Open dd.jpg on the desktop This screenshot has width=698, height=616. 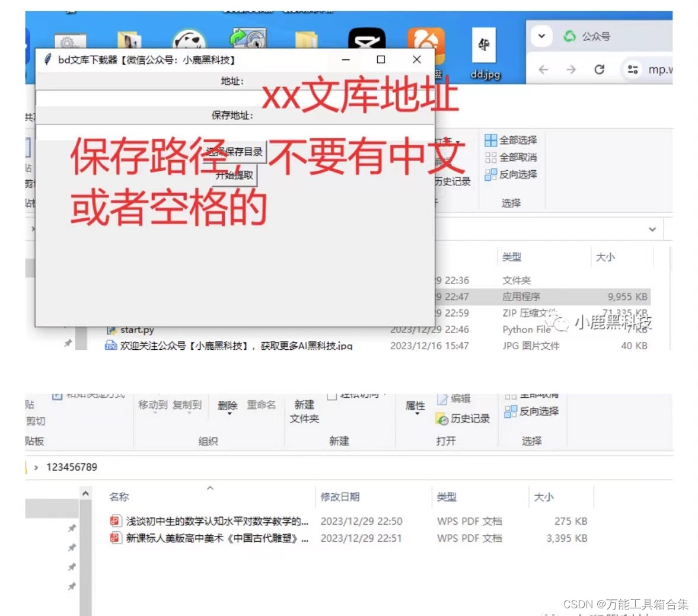point(485,54)
